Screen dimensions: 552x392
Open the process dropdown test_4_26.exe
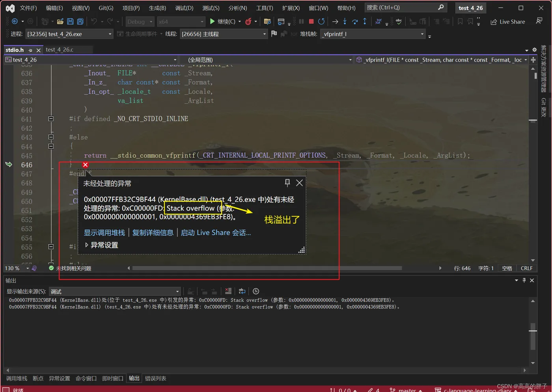[x=69, y=34]
